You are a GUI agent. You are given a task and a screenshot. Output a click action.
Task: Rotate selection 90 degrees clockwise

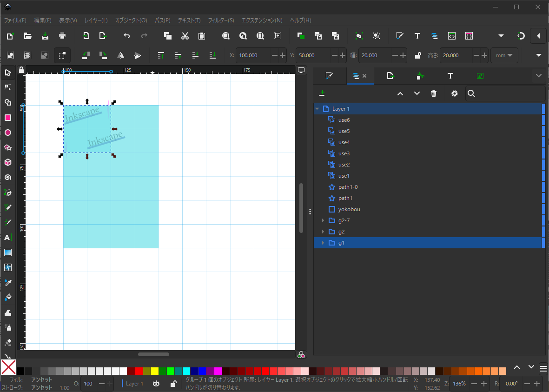coord(103,55)
